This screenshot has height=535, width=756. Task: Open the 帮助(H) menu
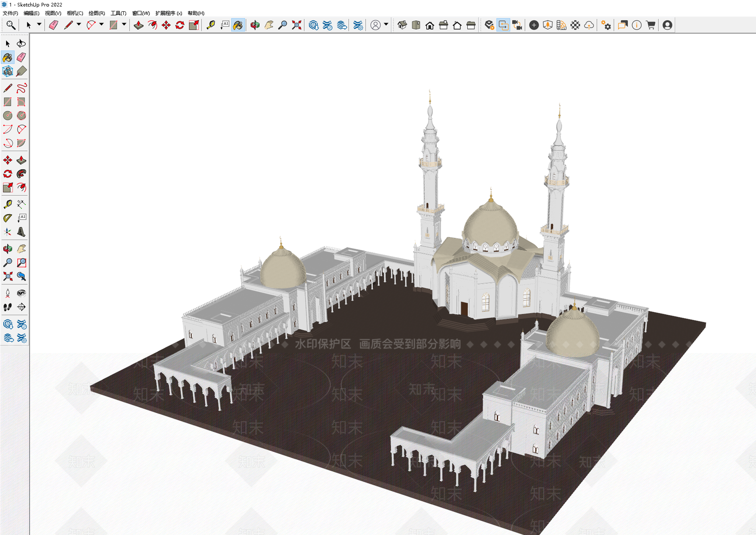(196, 13)
